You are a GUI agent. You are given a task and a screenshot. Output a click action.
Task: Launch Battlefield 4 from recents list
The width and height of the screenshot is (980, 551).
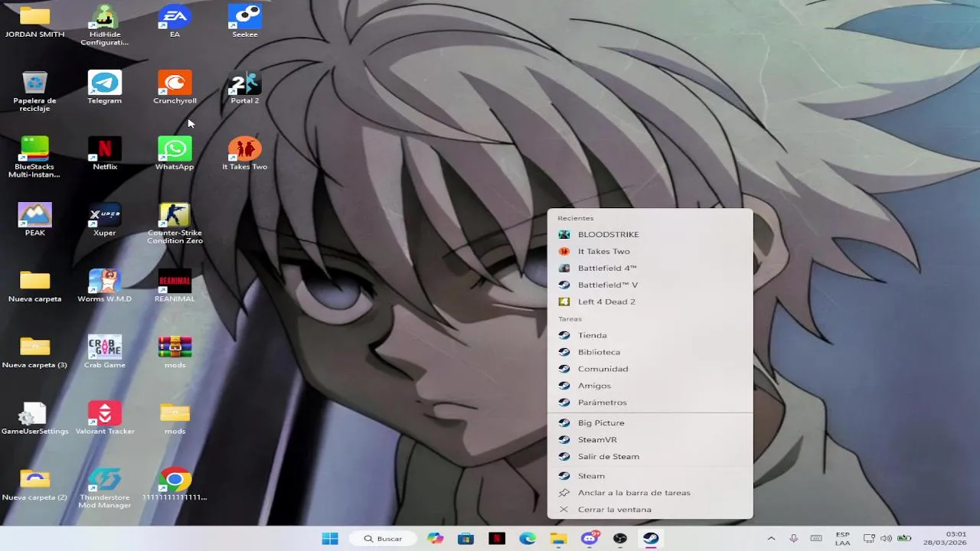[650, 268]
